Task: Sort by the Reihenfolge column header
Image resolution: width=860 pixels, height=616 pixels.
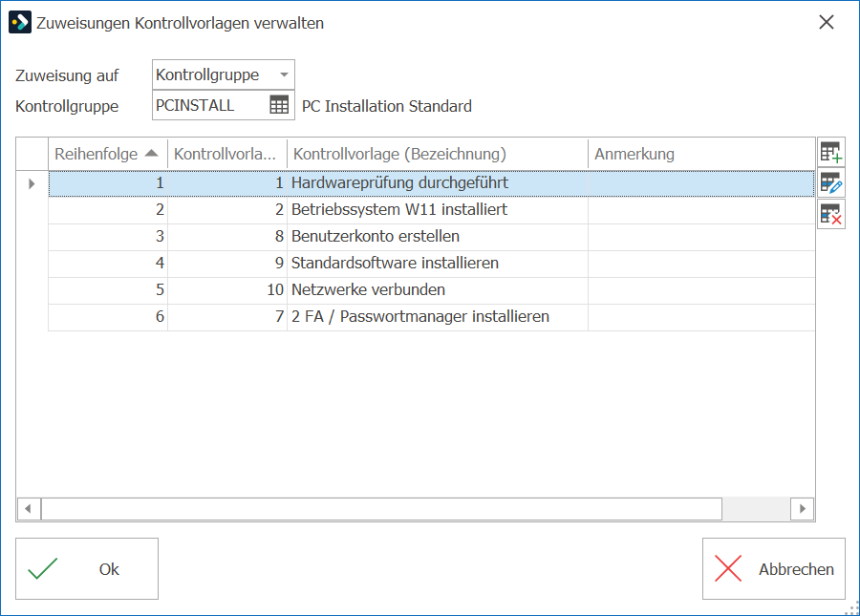Action: pos(107,154)
